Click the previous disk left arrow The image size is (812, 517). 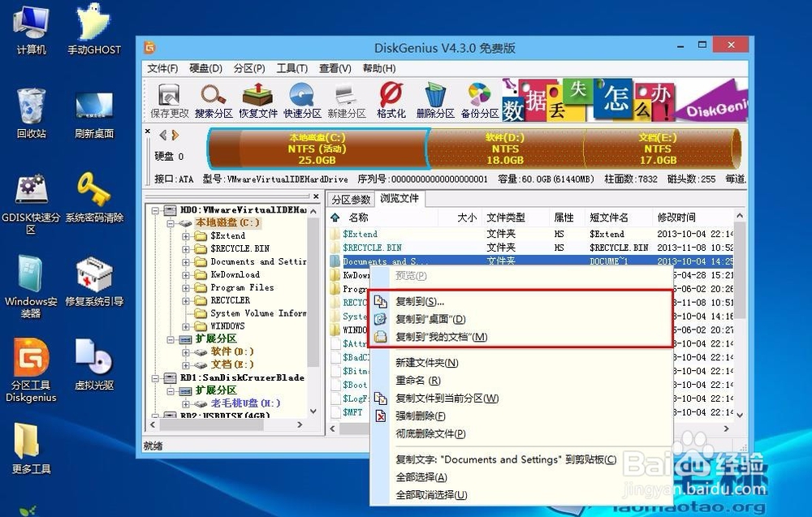click(162, 135)
